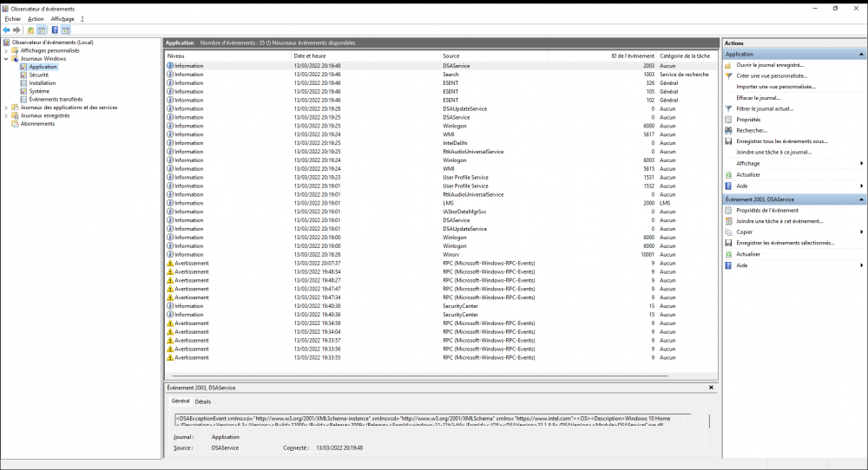
Task: Switch to 'Général' tab
Action: (x=181, y=401)
